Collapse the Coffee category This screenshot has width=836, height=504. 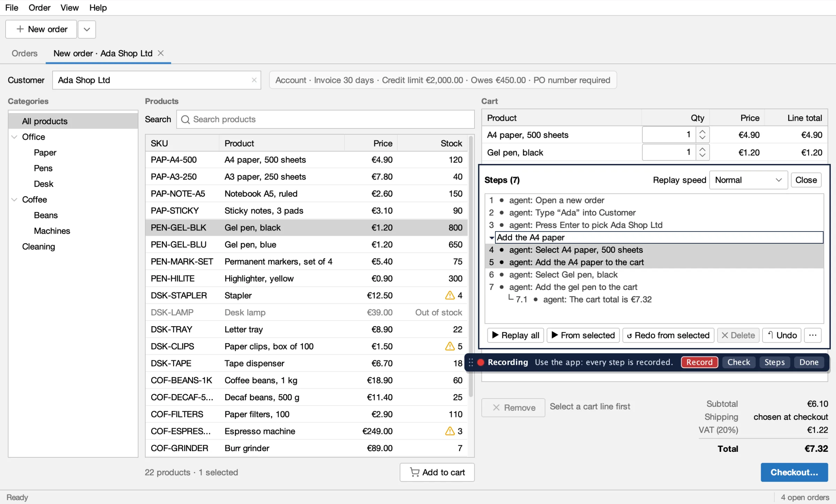14,199
